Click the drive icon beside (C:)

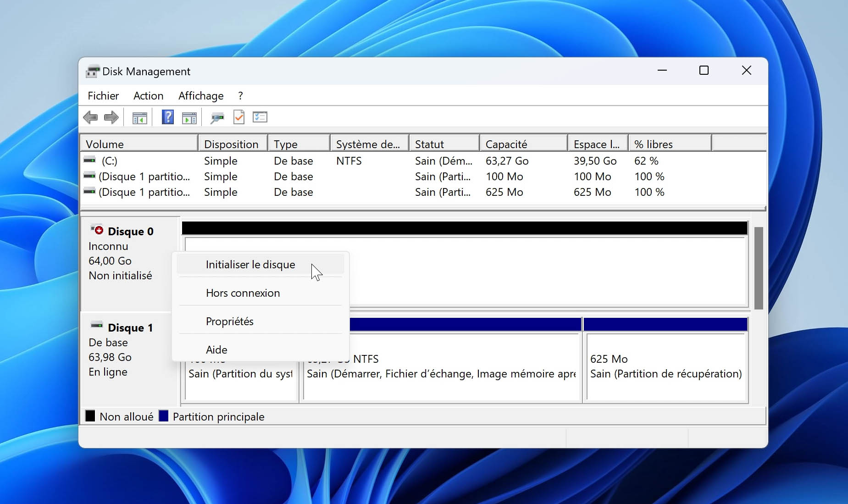[x=89, y=161]
